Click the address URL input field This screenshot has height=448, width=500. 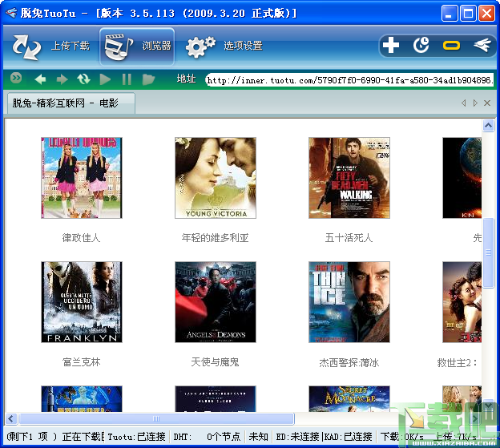click(x=350, y=79)
